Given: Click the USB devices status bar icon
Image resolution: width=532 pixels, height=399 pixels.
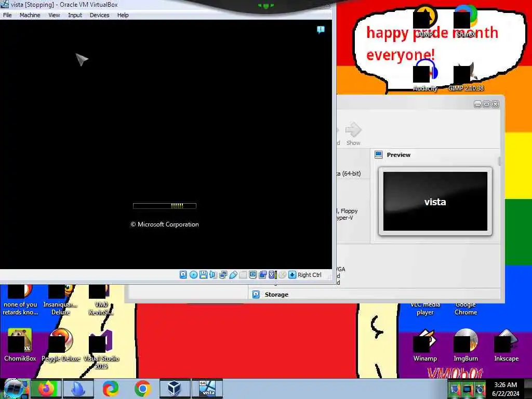Looking at the screenshot, I should [233, 275].
